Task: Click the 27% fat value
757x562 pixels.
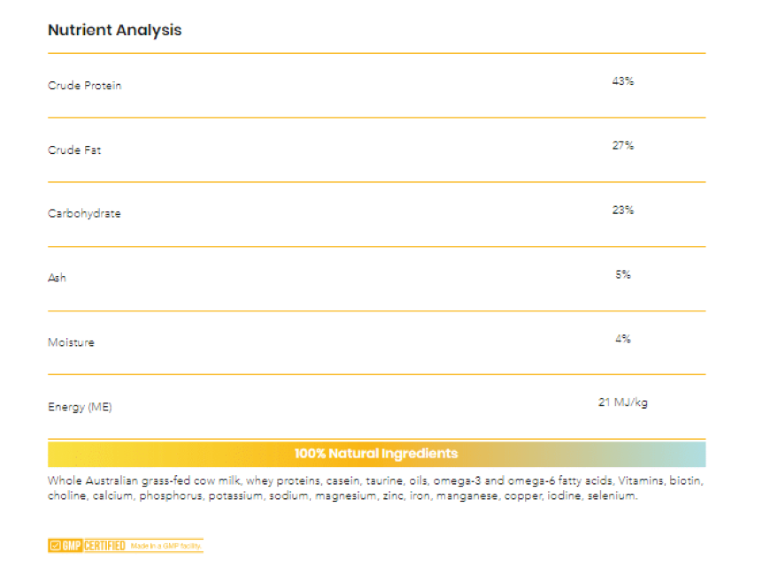Action: 622,146
